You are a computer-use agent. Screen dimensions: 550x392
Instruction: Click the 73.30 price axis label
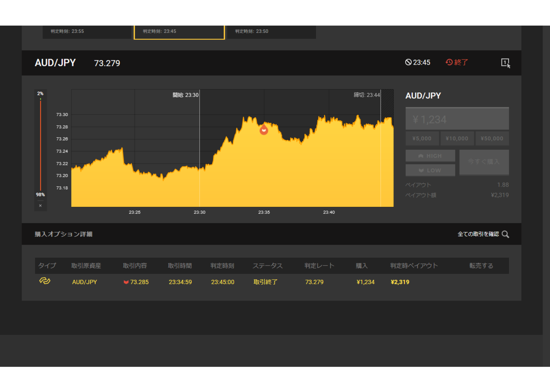tap(62, 114)
